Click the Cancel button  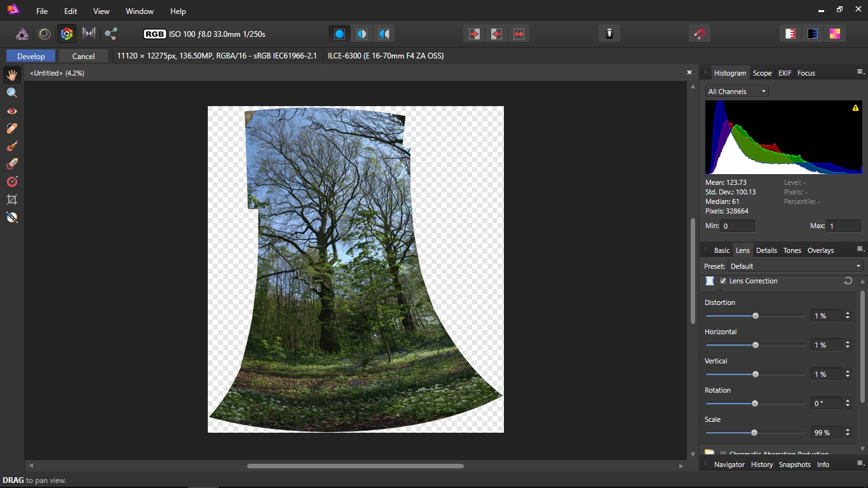click(x=83, y=56)
